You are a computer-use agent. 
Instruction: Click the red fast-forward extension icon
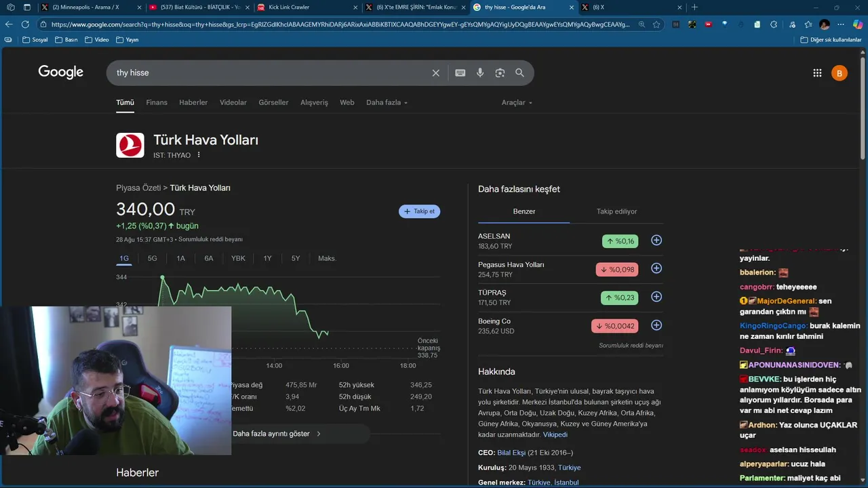tap(708, 24)
